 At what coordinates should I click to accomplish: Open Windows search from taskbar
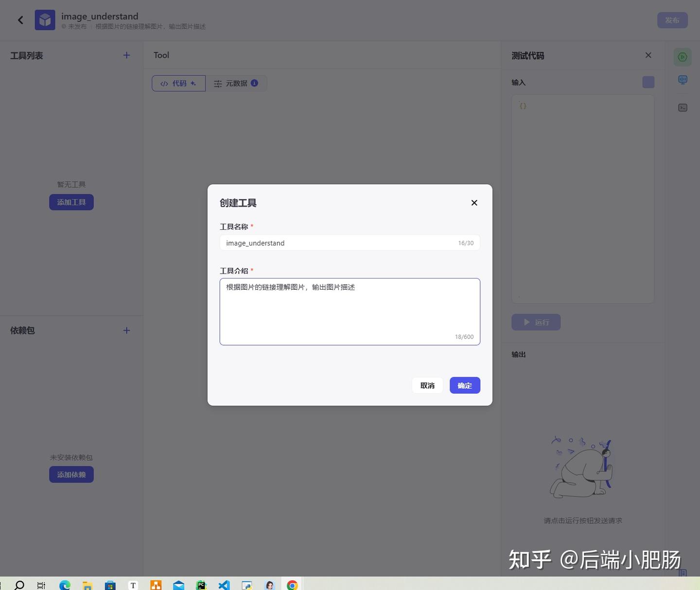[19, 585]
